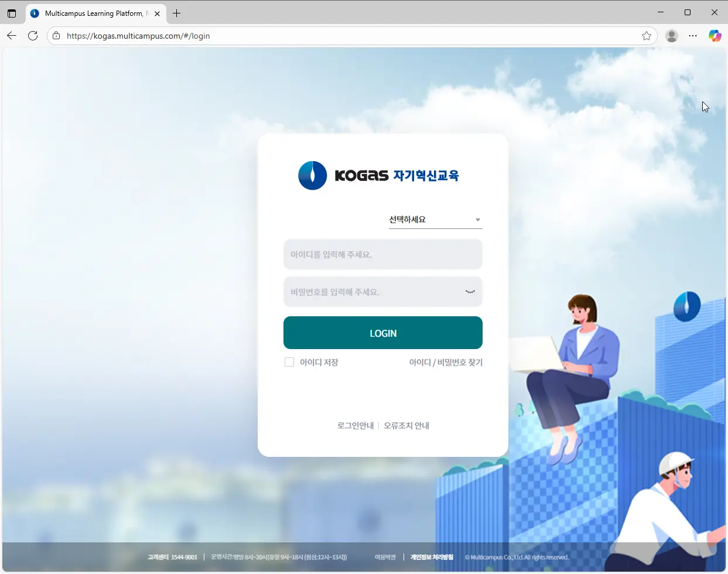The height and width of the screenshot is (574, 728).
Task: Click the site lock icon in the address bar
Action: [x=56, y=36]
